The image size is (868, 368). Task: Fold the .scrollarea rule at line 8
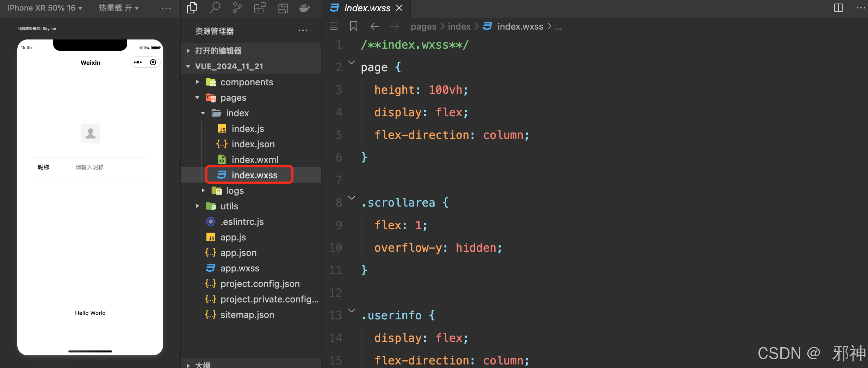[351, 198]
